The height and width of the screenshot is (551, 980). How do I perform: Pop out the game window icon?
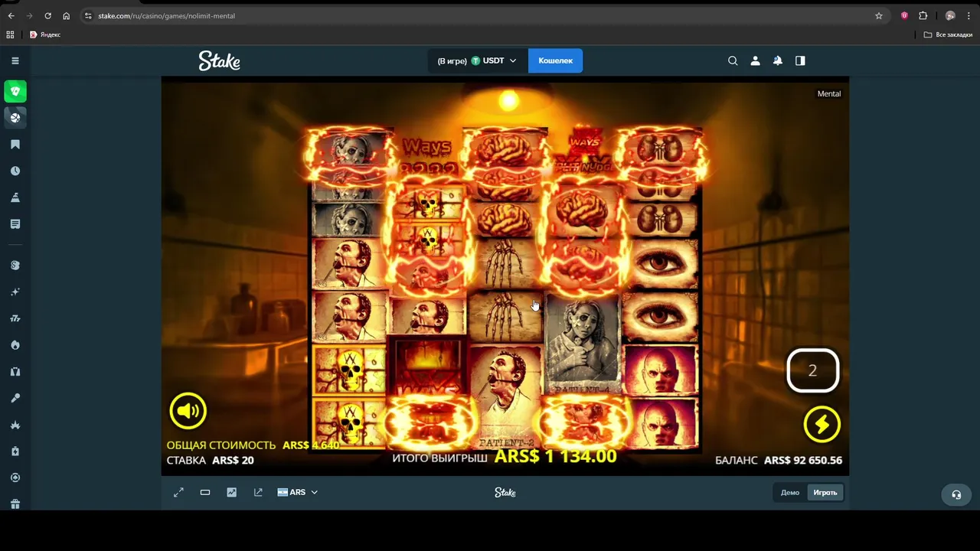(258, 492)
